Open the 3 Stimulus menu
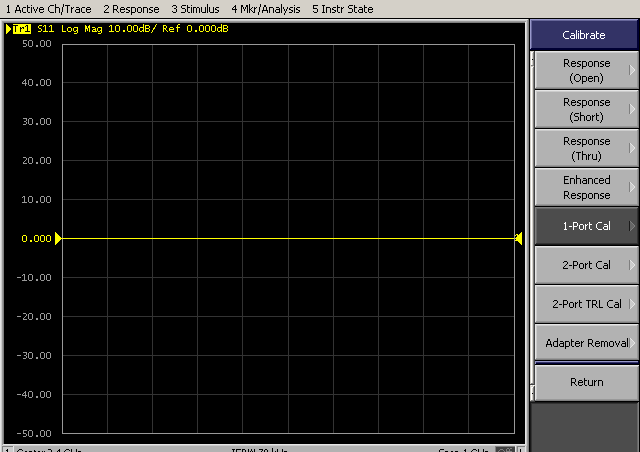Image resolution: width=640 pixels, height=452 pixels. point(195,9)
